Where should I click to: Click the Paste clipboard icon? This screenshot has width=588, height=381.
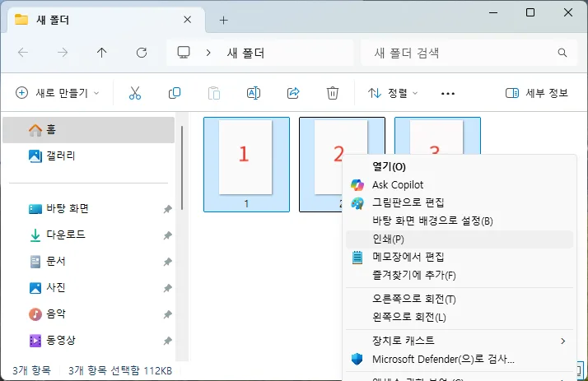(x=214, y=93)
